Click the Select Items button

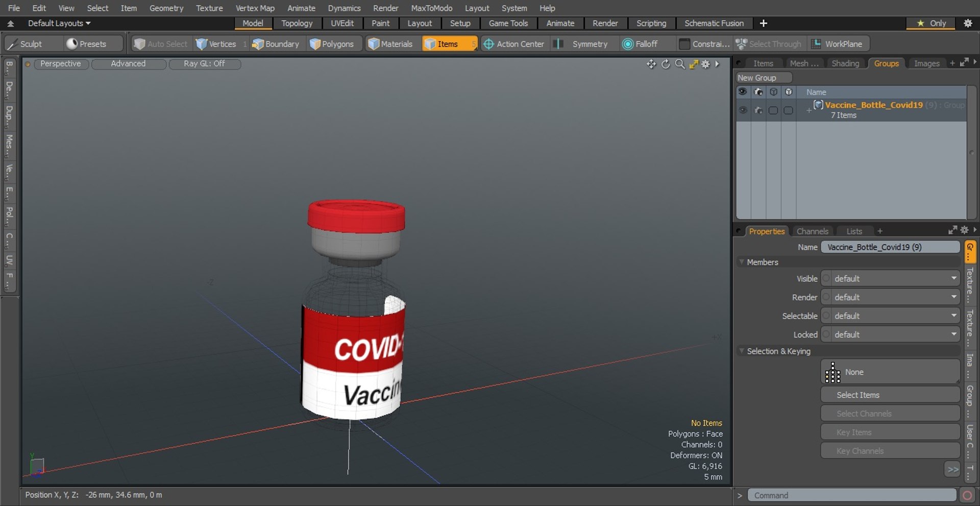click(x=891, y=395)
